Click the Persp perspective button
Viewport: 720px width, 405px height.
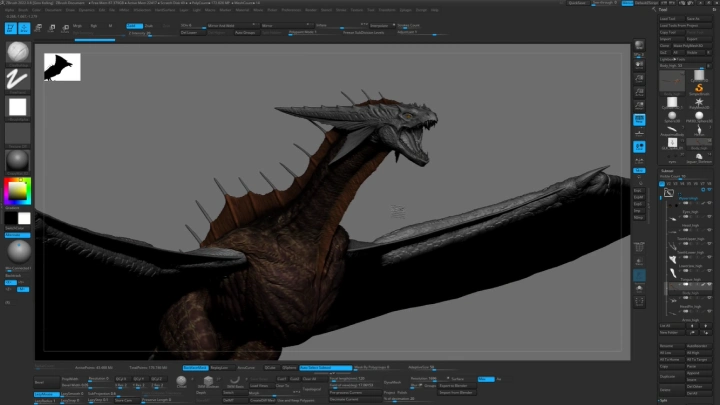click(639, 120)
